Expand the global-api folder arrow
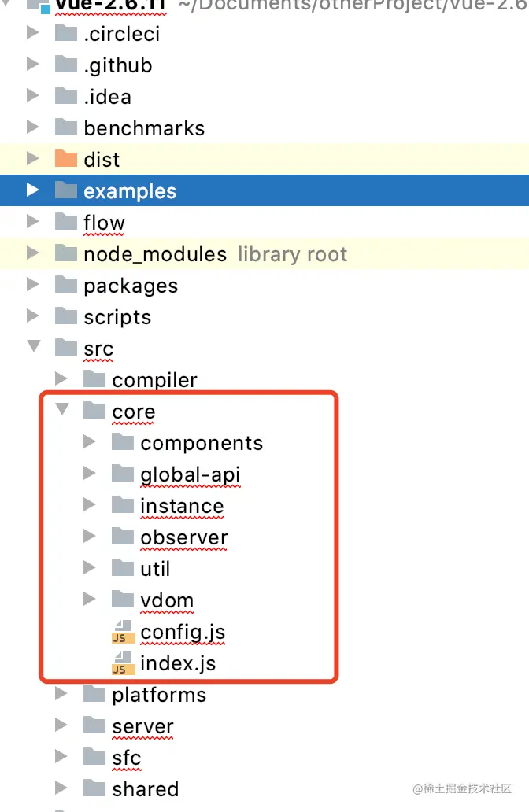 coord(90,474)
